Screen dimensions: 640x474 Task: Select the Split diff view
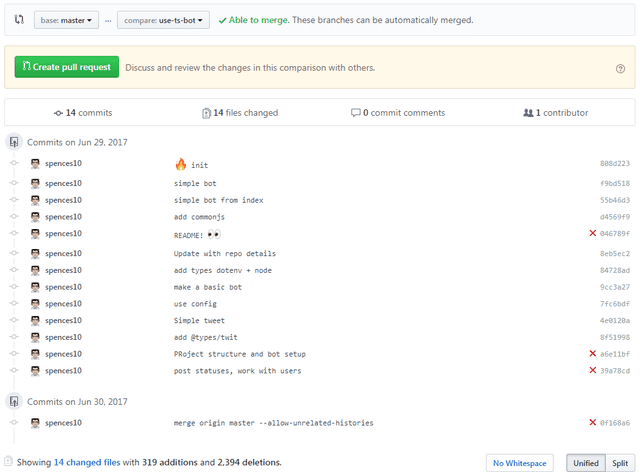coord(620,463)
